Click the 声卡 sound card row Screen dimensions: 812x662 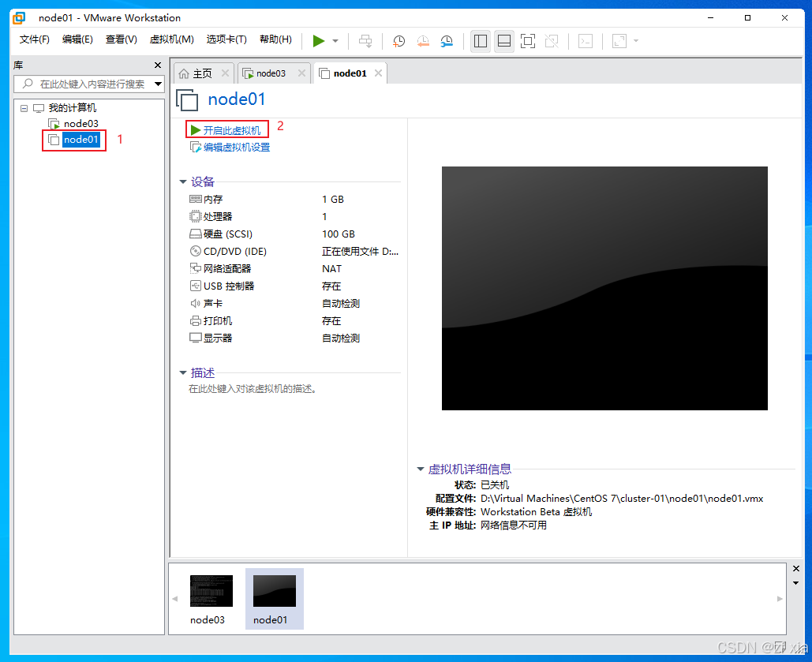(x=294, y=304)
